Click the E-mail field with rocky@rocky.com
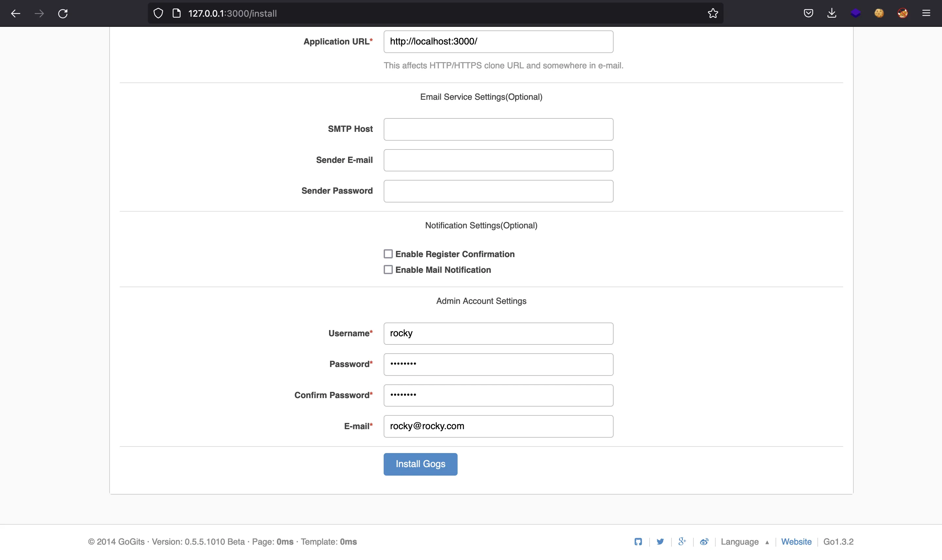Screen dimensions: 942x560 498,427
